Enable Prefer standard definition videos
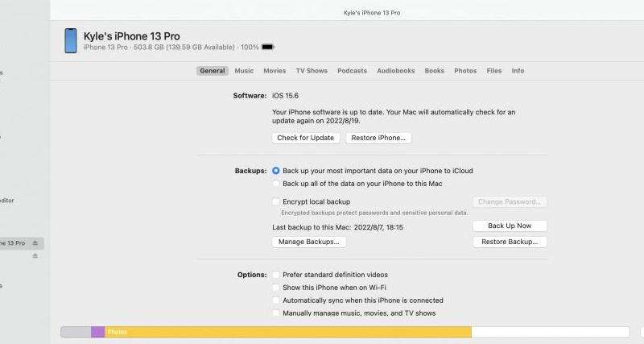Image resolution: width=644 pixels, height=344 pixels. click(275, 275)
